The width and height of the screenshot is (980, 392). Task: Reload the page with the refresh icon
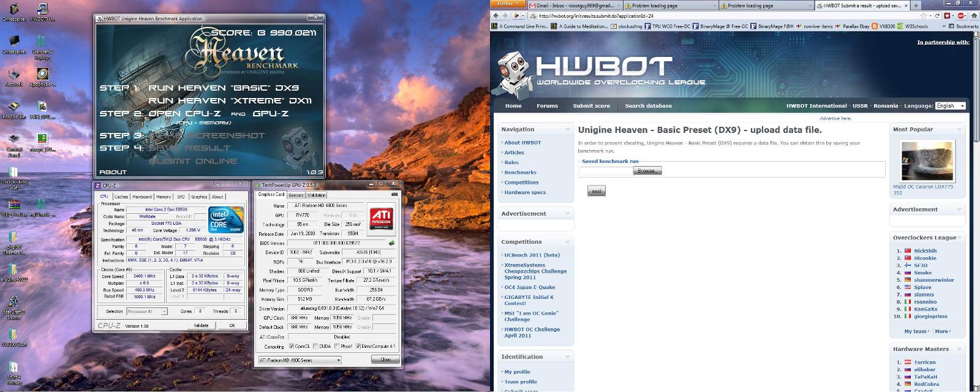(x=937, y=15)
